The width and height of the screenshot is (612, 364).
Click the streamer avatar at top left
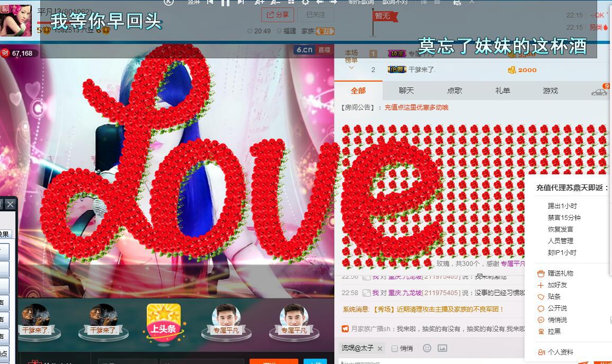[16, 20]
